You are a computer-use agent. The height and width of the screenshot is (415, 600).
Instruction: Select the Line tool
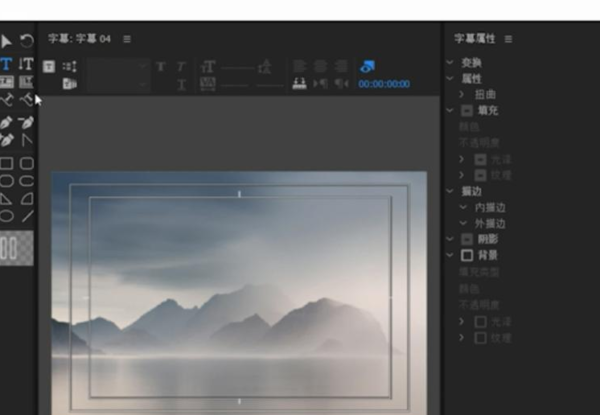point(27,216)
